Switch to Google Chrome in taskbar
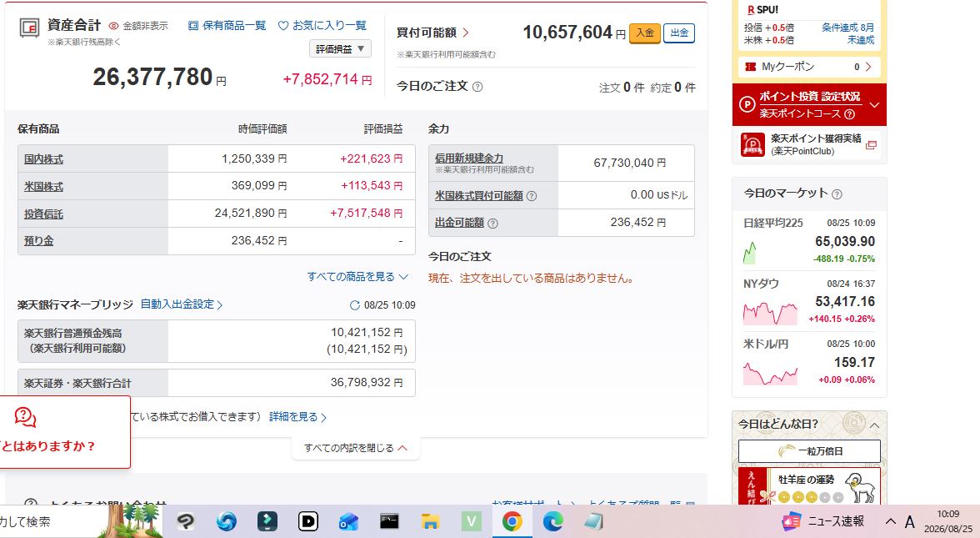This screenshot has width=980, height=538. coord(512,521)
